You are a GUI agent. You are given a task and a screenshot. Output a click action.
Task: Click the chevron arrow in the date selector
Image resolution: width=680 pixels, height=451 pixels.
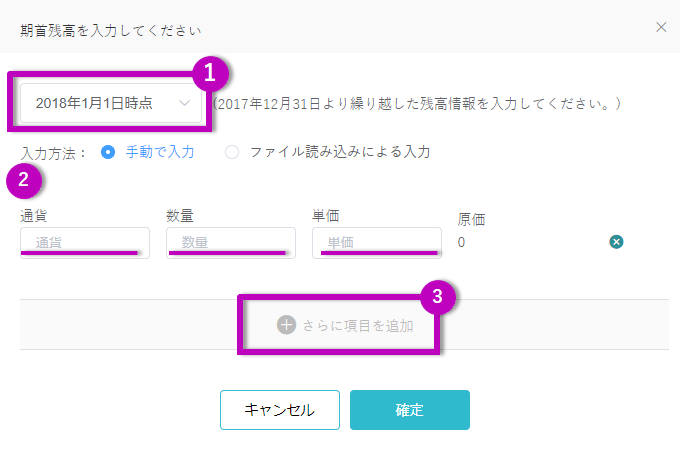point(185,103)
